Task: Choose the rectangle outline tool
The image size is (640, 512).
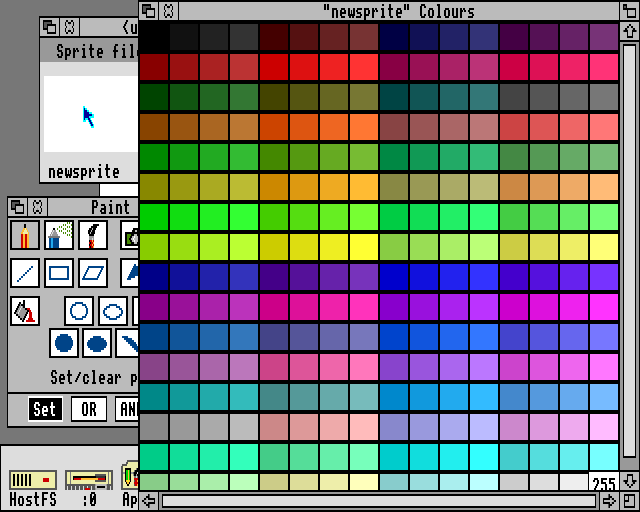Action: coord(59,273)
